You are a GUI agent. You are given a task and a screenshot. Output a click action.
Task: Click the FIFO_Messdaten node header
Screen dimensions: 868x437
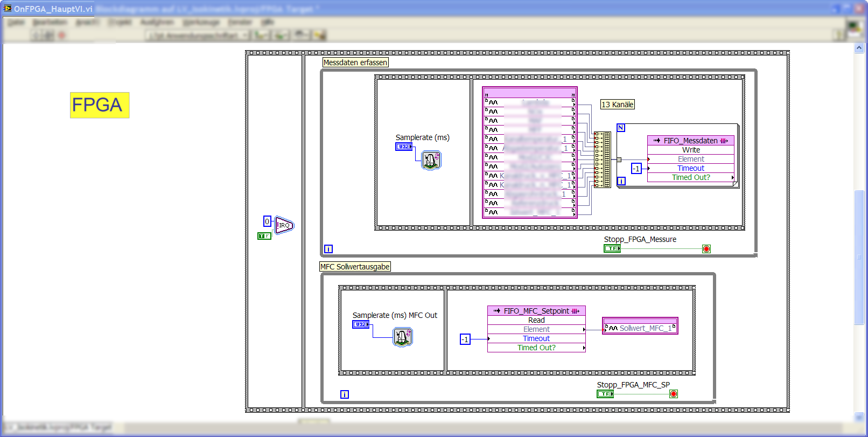(691, 141)
